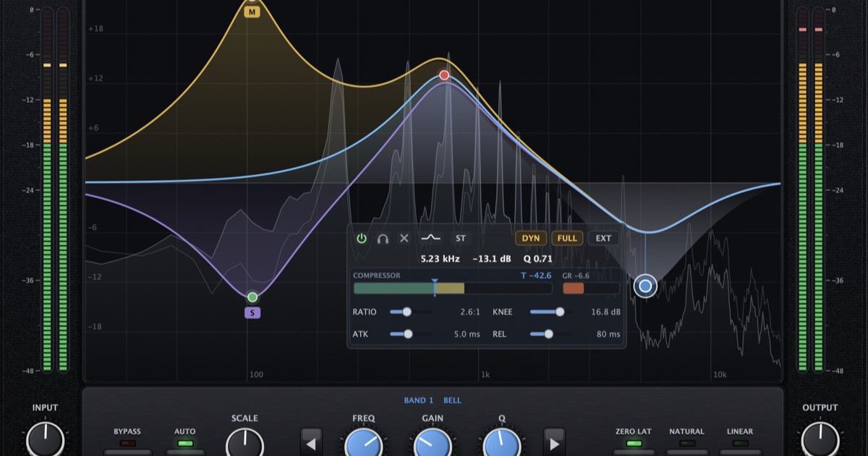This screenshot has height=456, width=868.
Task: Toggle the DYN dynamic mode button
Action: (x=531, y=238)
